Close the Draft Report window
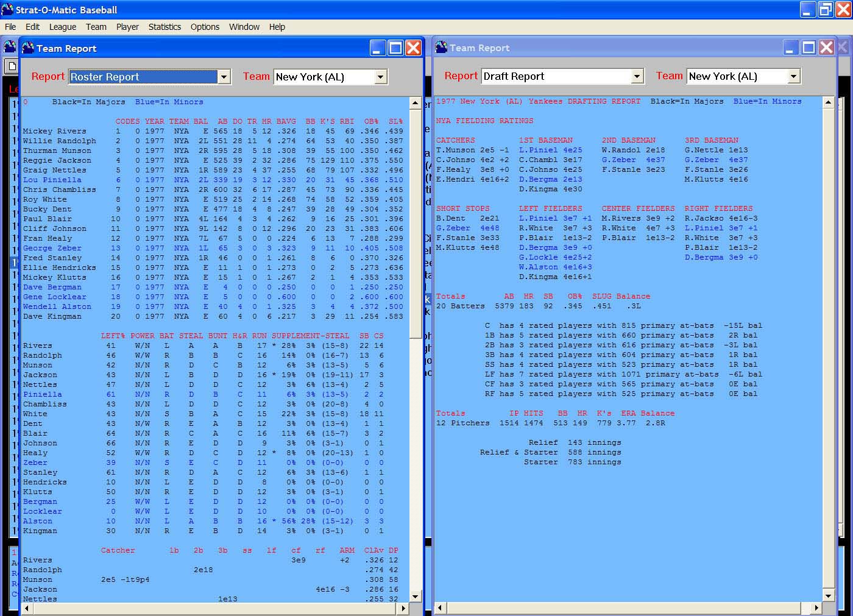 point(826,48)
